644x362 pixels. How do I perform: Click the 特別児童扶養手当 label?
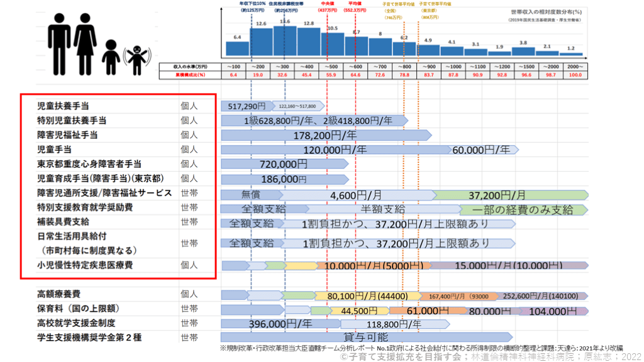pos(71,120)
